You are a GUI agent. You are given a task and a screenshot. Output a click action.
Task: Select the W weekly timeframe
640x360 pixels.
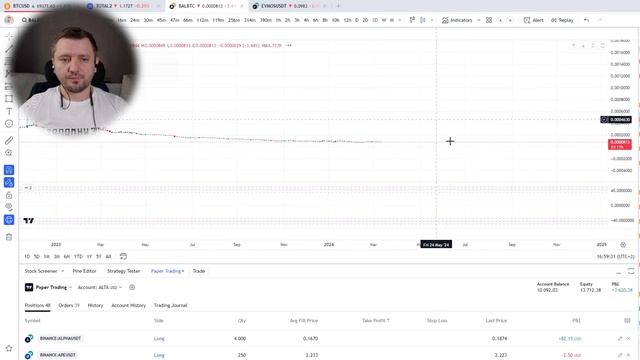[x=384, y=20]
